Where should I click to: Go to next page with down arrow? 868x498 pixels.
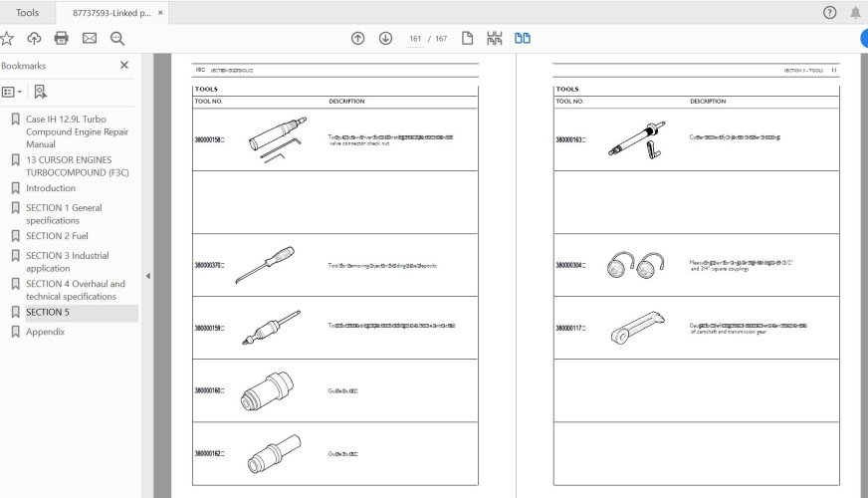(385, 39)
